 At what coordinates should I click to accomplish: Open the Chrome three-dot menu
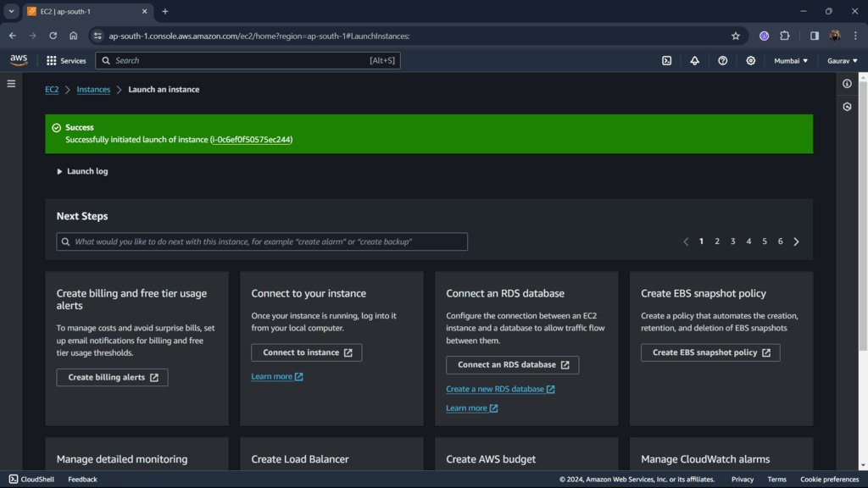(855, 36)
